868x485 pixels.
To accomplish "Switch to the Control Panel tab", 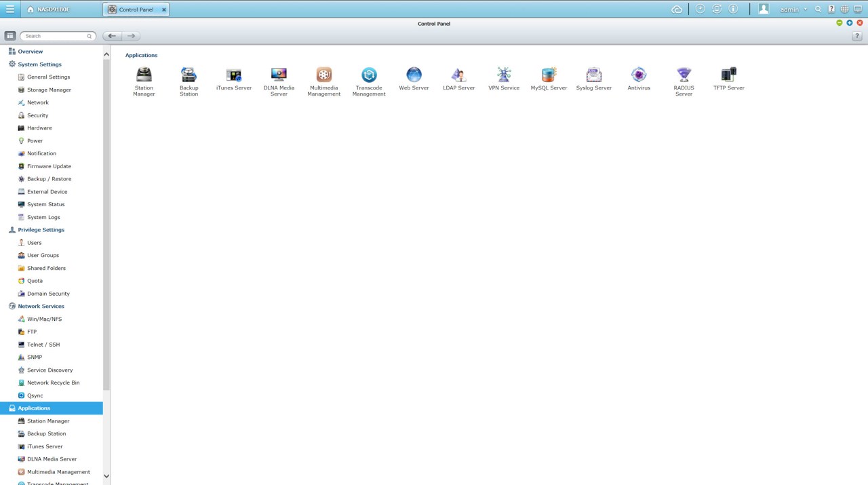I will click(x=136, y=9).
